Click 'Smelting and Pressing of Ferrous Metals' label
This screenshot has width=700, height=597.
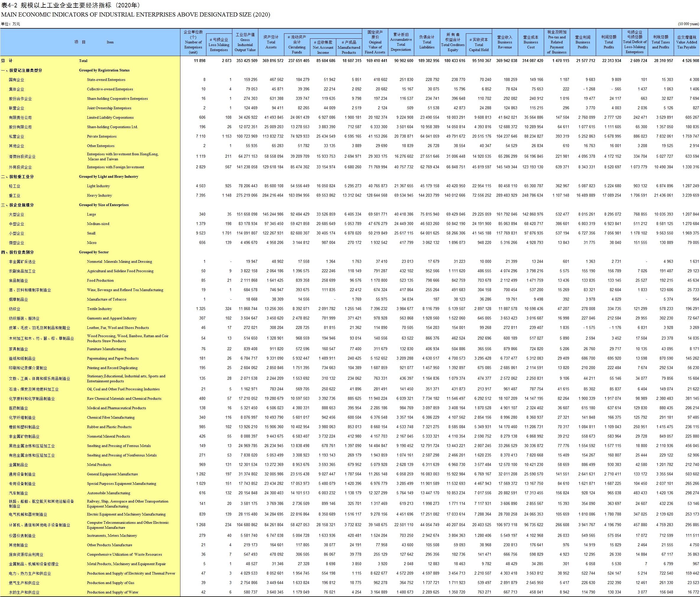click(119, 446)
